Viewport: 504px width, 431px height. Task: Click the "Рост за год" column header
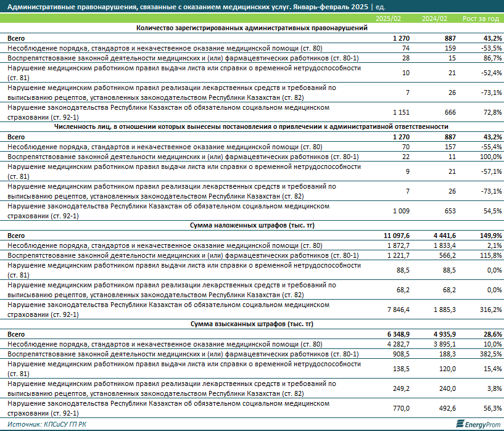pos(479,18)
